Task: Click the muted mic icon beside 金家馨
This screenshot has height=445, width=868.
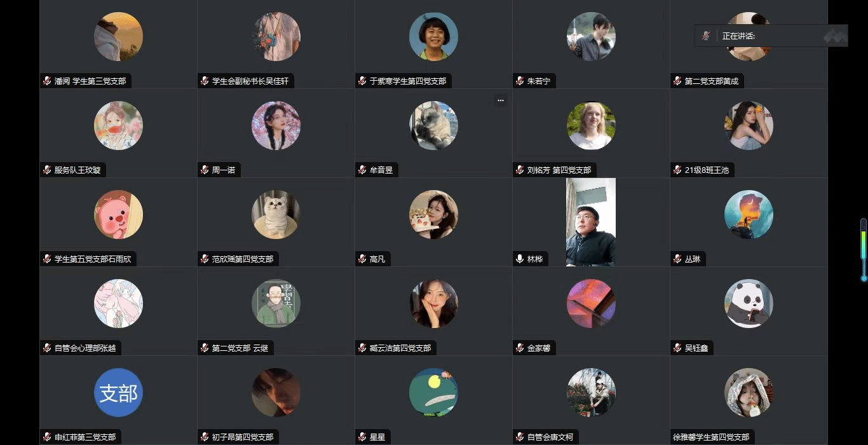Action: coord(520,348)
